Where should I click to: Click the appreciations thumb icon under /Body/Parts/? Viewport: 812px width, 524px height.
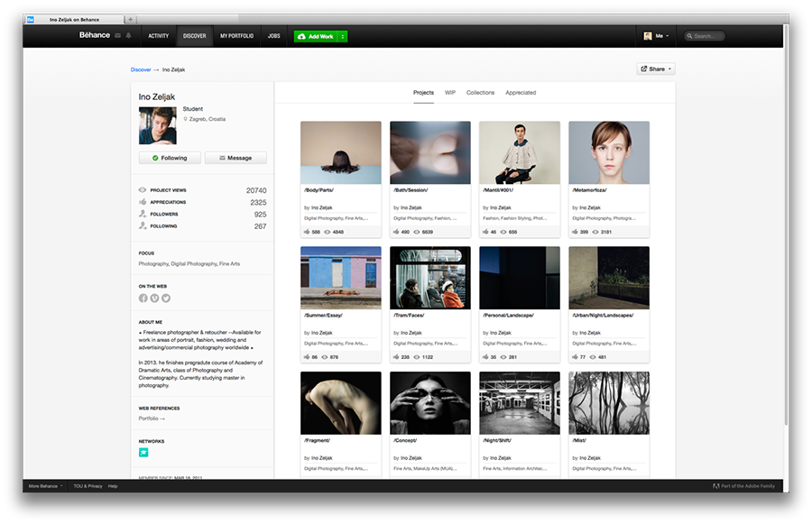307,232
